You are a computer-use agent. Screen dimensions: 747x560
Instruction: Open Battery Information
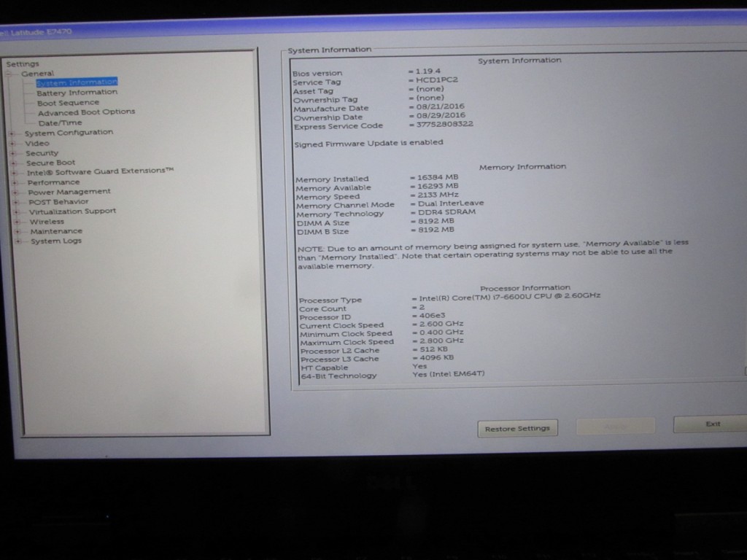pyautogui.click(x=77, y=93)
